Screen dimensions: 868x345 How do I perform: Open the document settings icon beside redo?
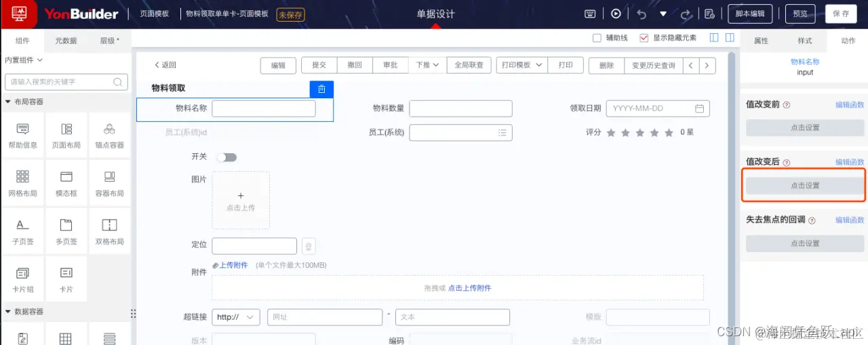pyautogui.click(x=709, y=14)
